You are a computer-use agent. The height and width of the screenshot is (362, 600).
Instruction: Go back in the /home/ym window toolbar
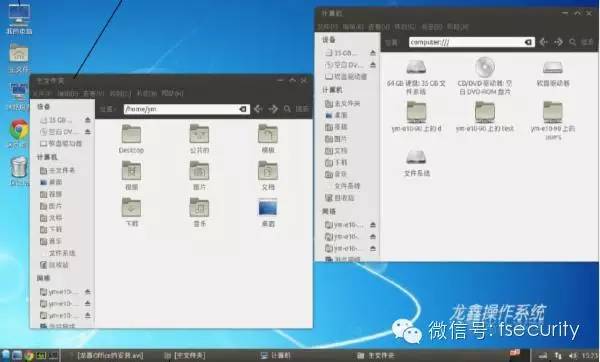[258, 109]
